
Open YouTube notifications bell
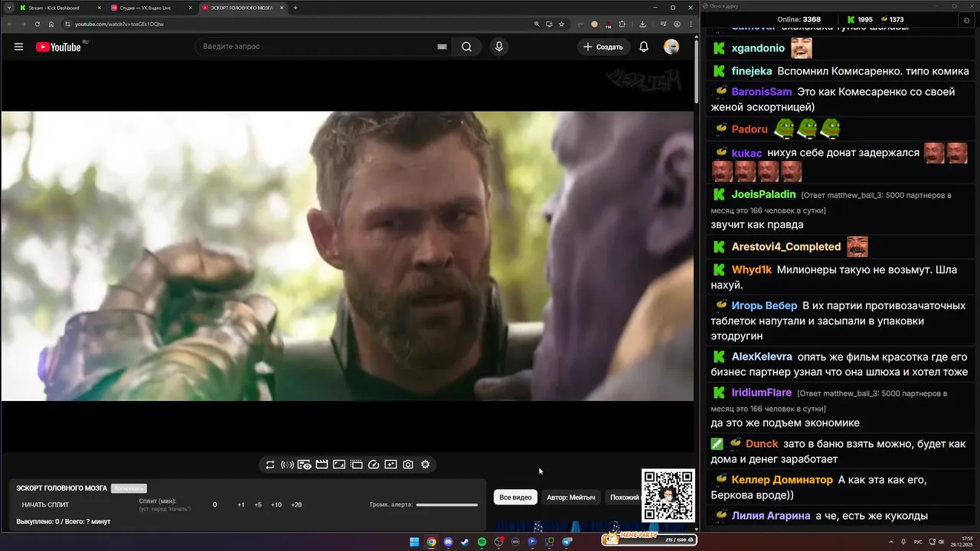coord(644,47)
